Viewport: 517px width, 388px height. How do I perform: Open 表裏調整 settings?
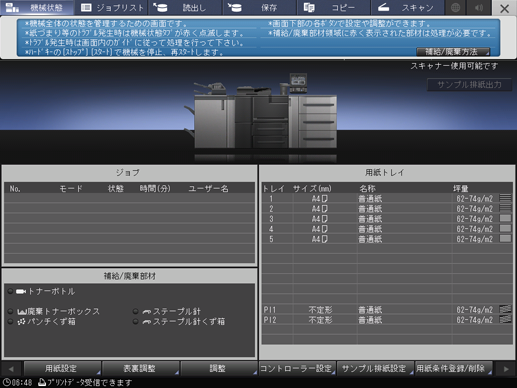click(x=140, y=368)
